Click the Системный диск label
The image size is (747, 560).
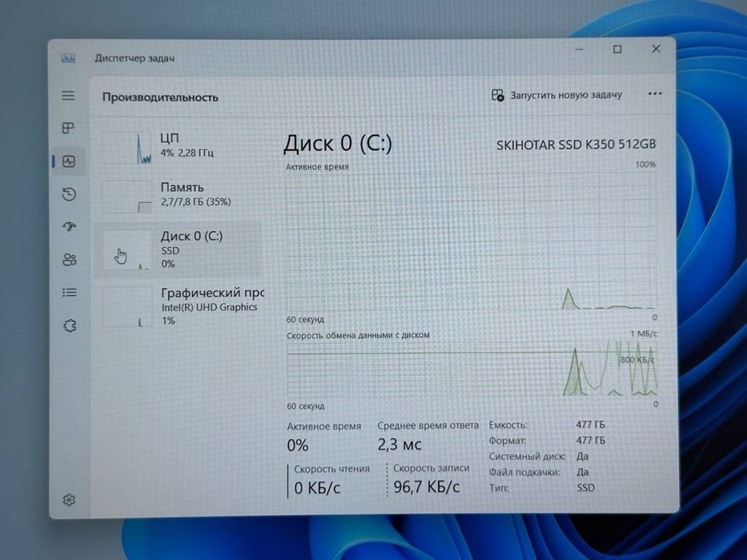pyautogui.click(x=527, y=456)
